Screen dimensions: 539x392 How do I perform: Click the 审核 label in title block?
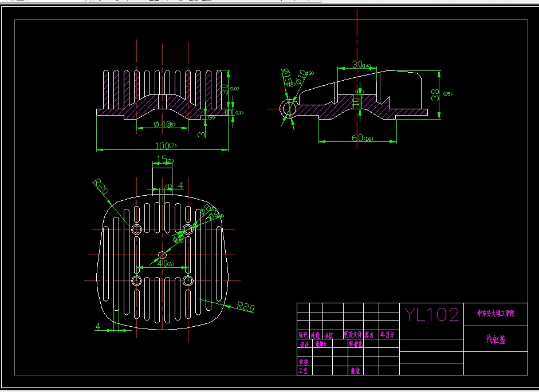304,362
